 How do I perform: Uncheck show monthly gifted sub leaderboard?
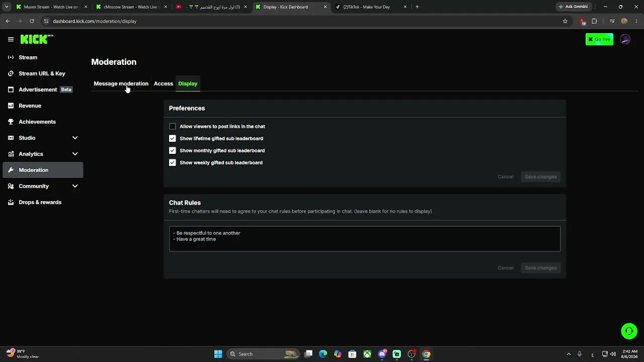(x=173, y=150)
